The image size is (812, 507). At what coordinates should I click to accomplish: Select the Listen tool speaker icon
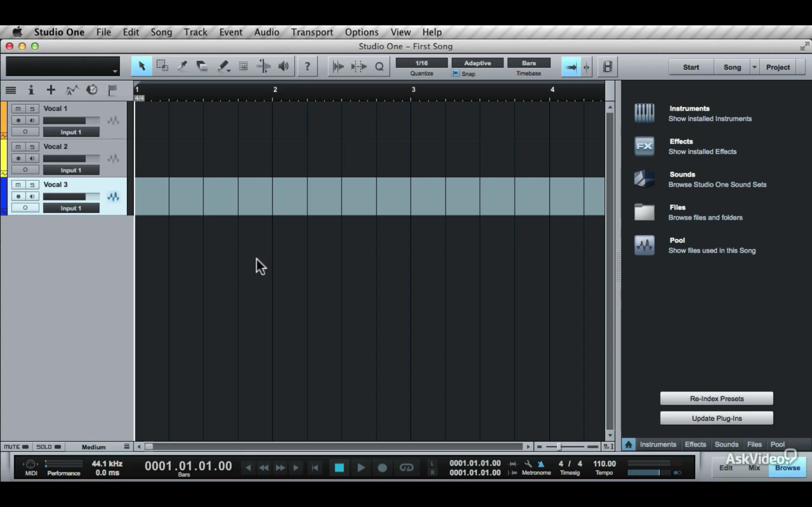coord(283,66)
